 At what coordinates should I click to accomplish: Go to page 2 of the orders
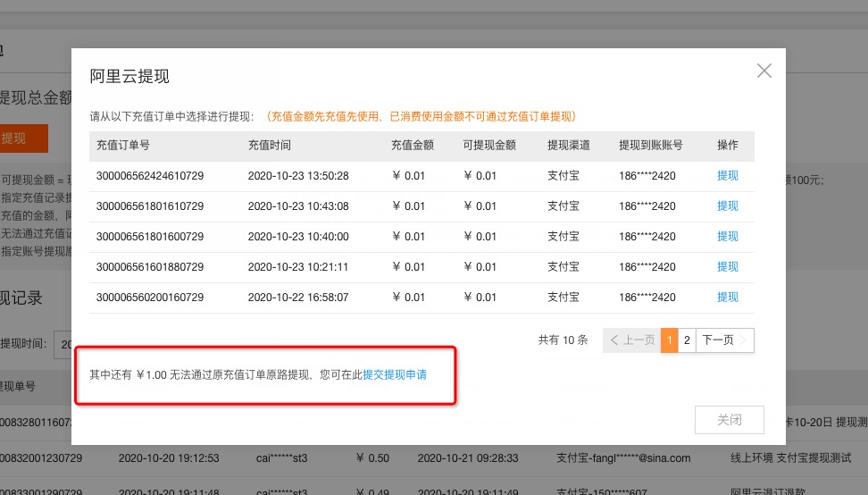(x=687, y=340)
